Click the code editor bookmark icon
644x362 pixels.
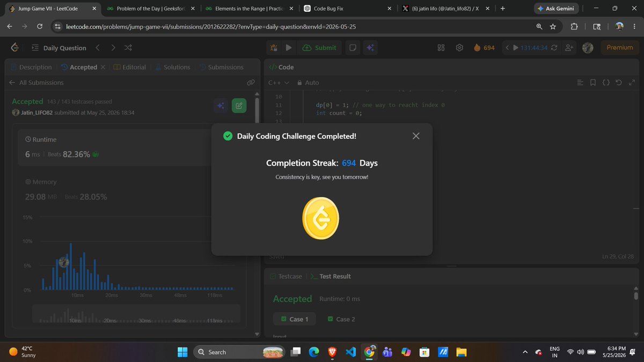(x=592, y=83)
